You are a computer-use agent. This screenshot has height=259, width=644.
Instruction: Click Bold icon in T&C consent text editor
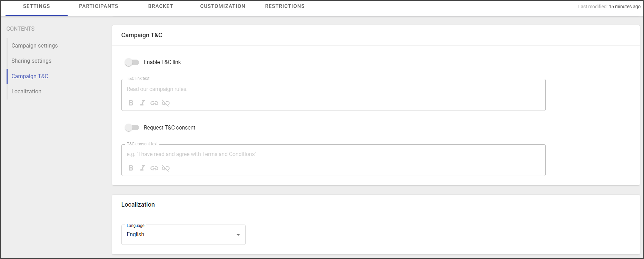click(131, 168)
